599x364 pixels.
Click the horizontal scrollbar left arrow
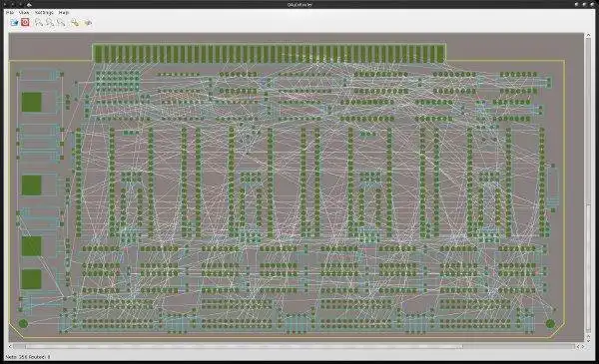pyautogui.click(x=10, y=346)
